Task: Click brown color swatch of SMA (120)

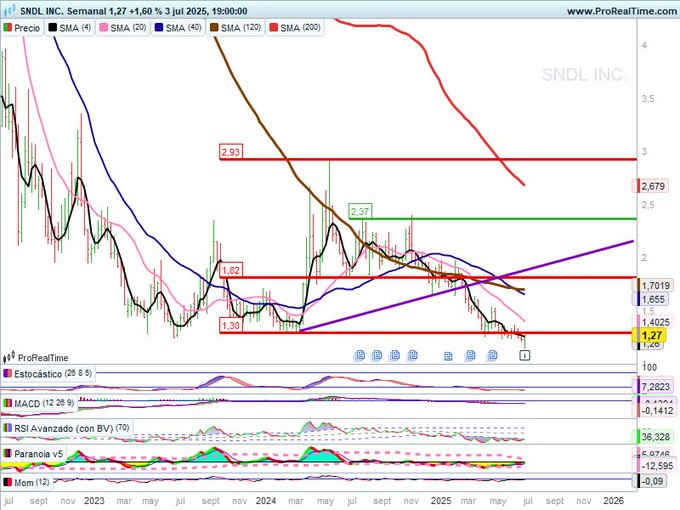Action: [x=214, y=28]
